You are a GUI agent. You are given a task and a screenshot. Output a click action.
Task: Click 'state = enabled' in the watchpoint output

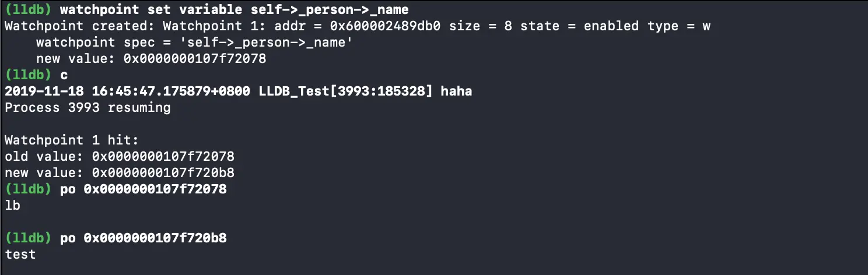click(577, 26)
